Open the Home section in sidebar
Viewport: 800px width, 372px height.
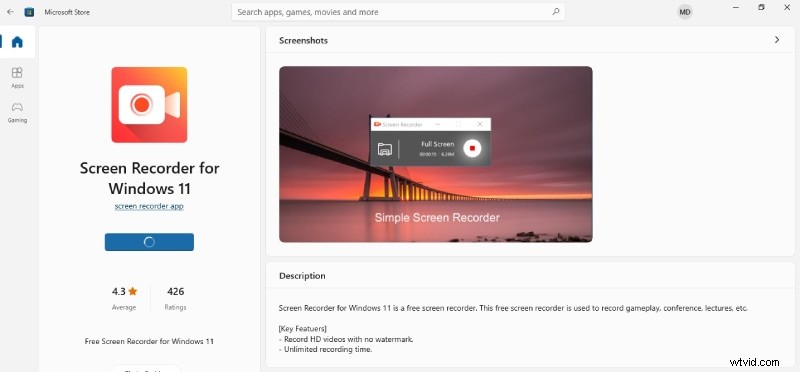point(17,42)
